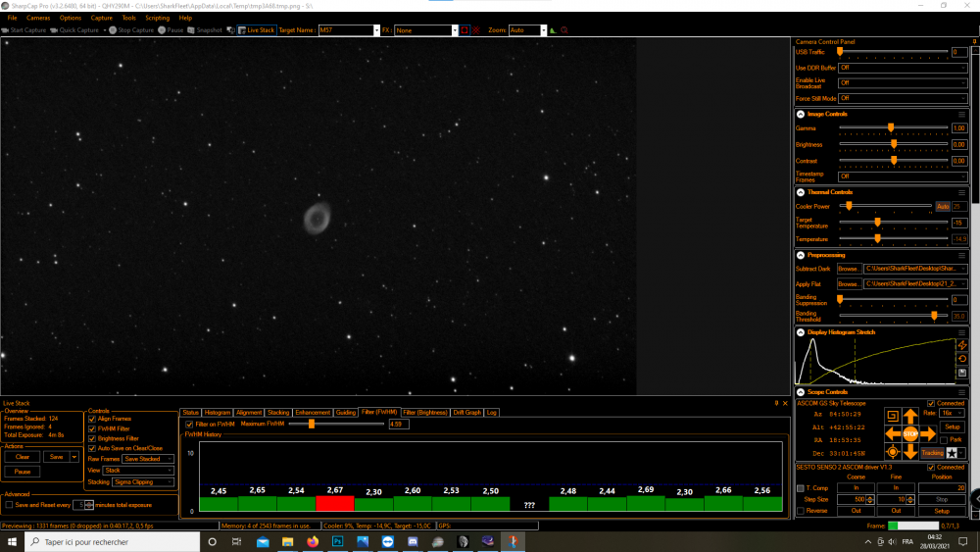
Task: Click the lightning auto-stretch icon in histogram
Action: coord(962,345)
